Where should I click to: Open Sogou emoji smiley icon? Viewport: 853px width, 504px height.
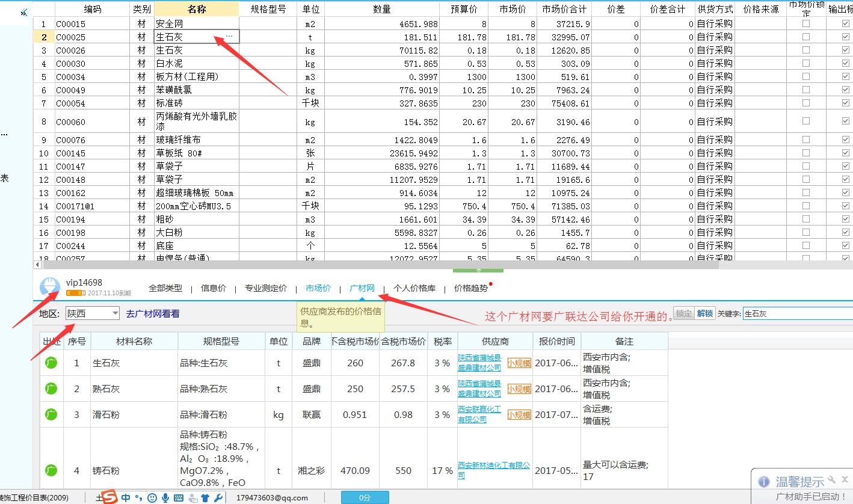[x=152, y=497]
